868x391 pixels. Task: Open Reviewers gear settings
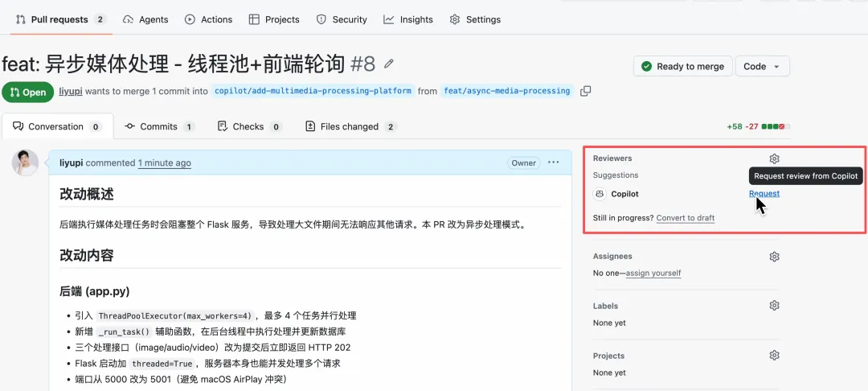(x=774, y=158)
